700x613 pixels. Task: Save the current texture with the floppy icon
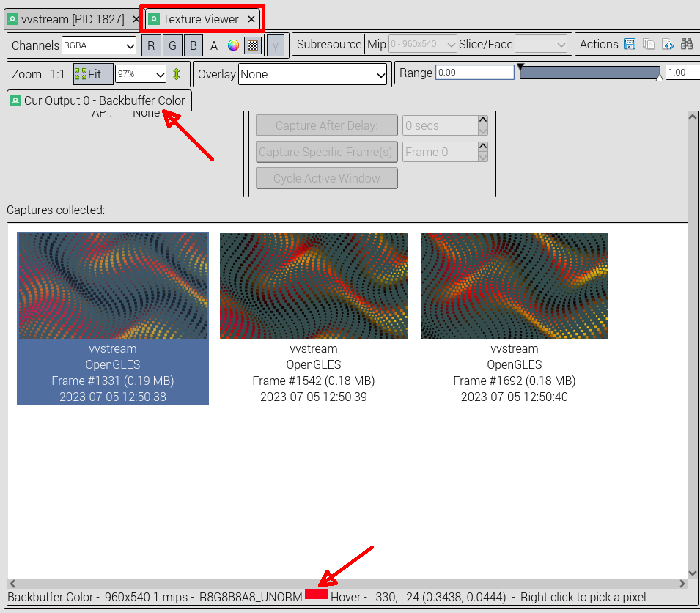(630, 44)
